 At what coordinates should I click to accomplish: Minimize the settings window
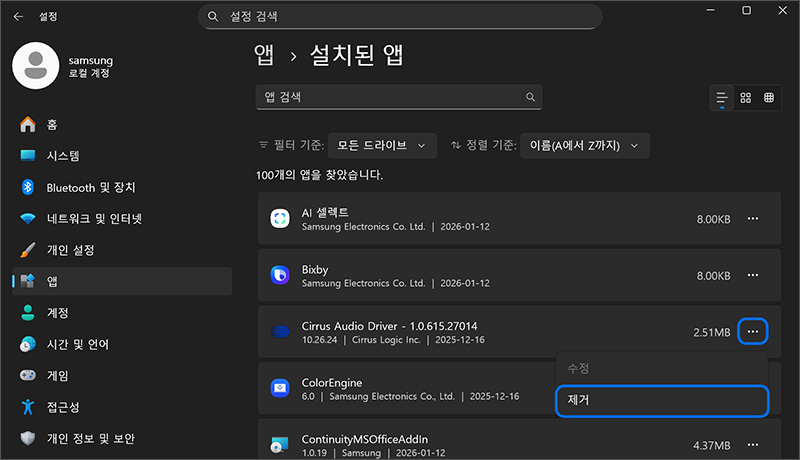(710, 10)
